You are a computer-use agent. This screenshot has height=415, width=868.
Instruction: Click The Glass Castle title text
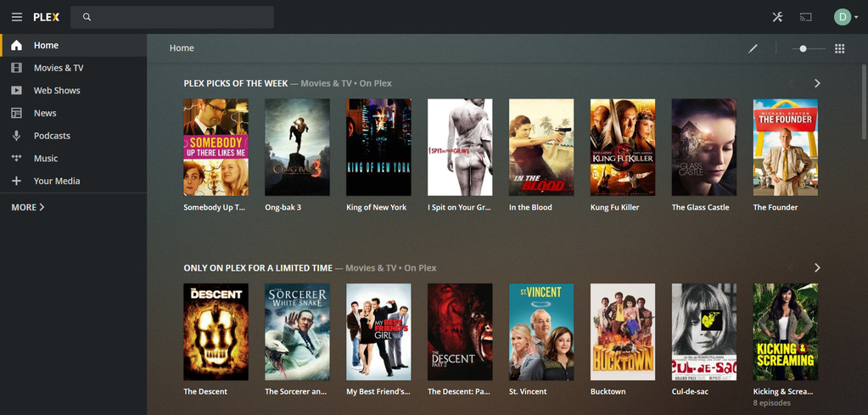pos(700,207)
